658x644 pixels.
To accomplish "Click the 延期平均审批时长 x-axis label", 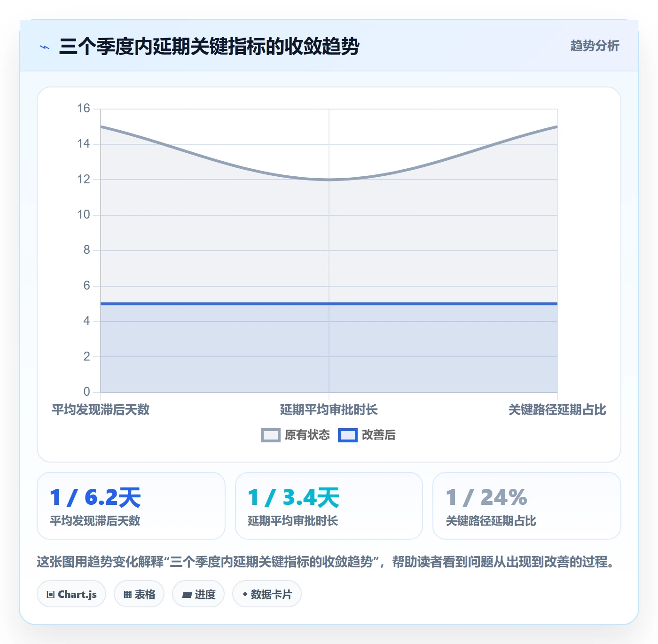I will pos(329,410).
